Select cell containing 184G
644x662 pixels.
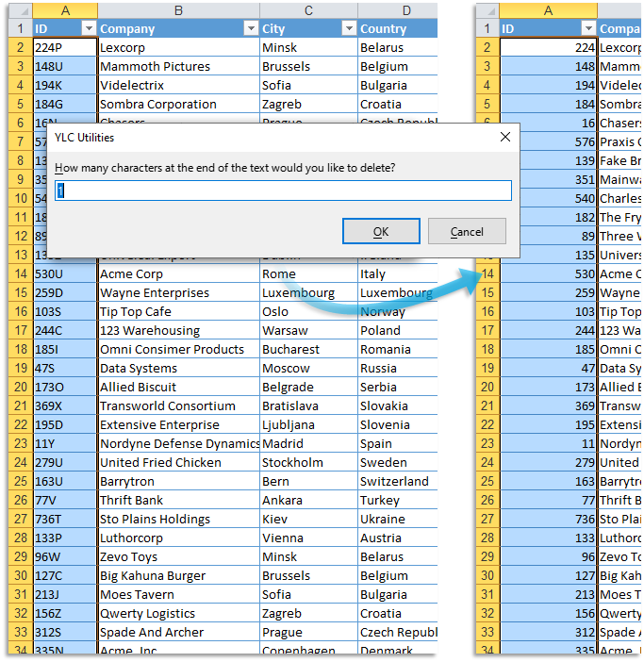(x=65, y=104)
